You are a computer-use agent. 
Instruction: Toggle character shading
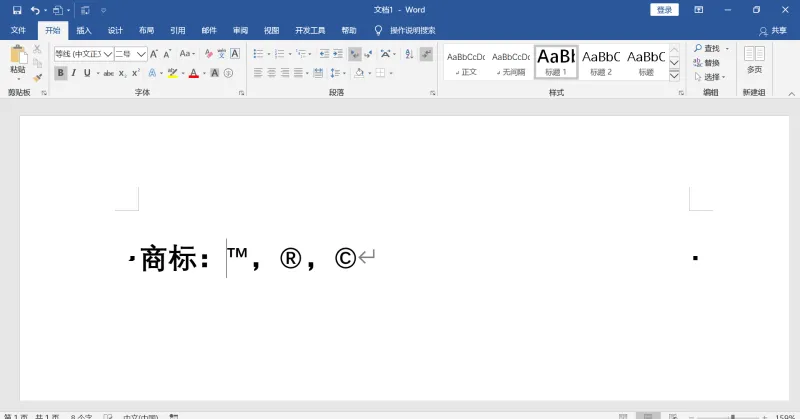click(x=215, y=73)
